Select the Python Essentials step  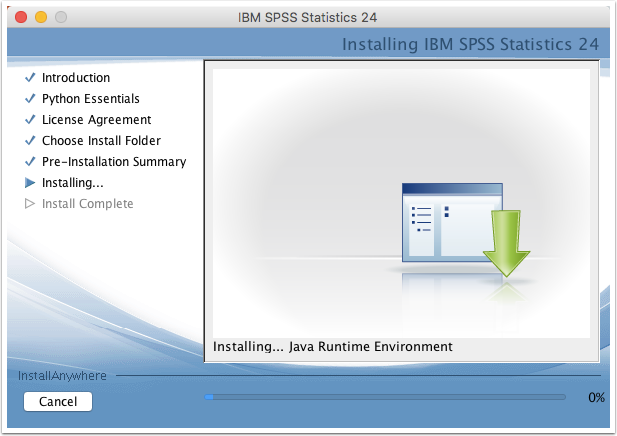coord(91,98)
